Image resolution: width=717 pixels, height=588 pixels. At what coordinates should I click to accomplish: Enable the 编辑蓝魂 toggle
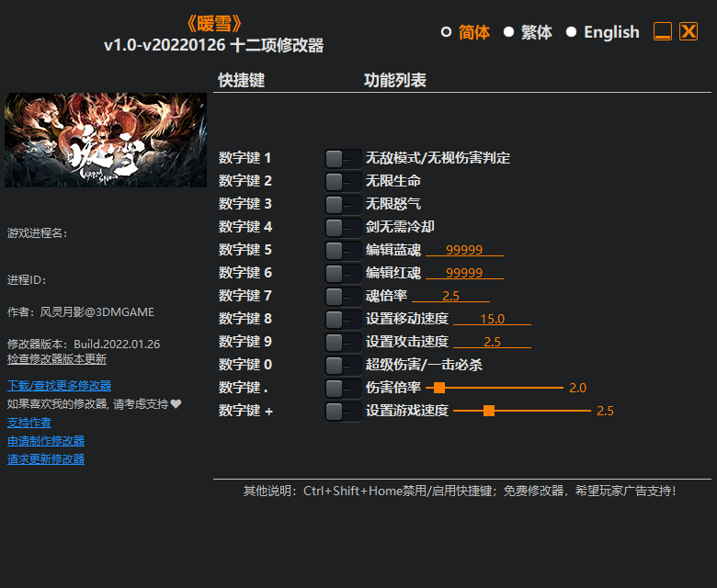343,251
